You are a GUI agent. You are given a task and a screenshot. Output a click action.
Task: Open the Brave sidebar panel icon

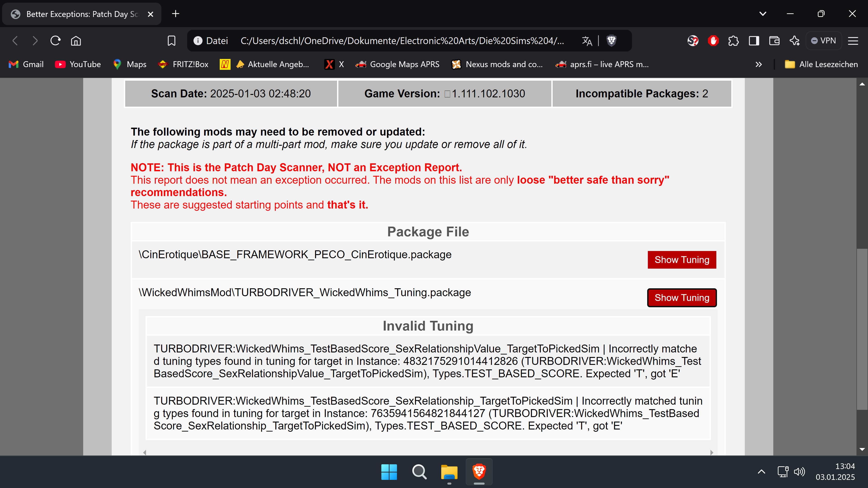pyautogui.click(x=754, y=40)
